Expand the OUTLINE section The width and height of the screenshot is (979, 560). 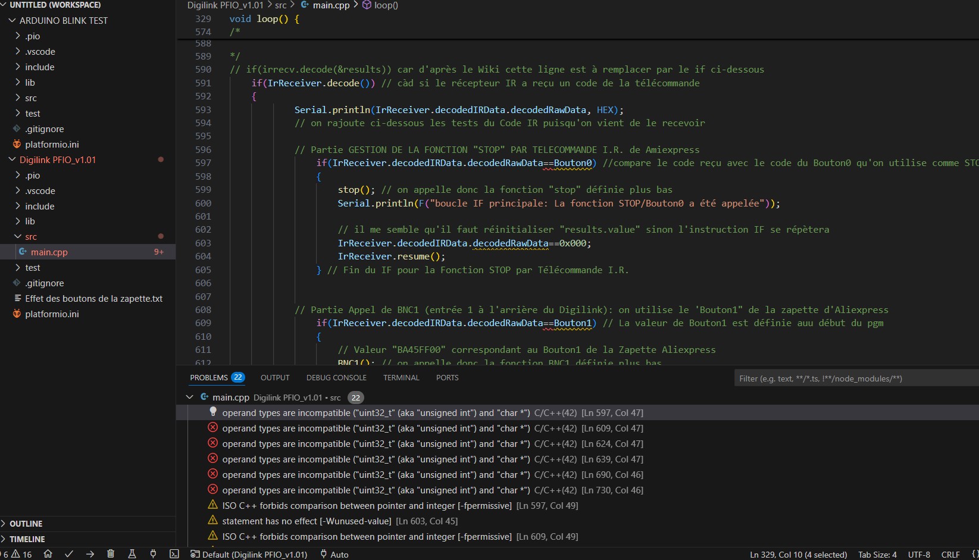(26, 524)
